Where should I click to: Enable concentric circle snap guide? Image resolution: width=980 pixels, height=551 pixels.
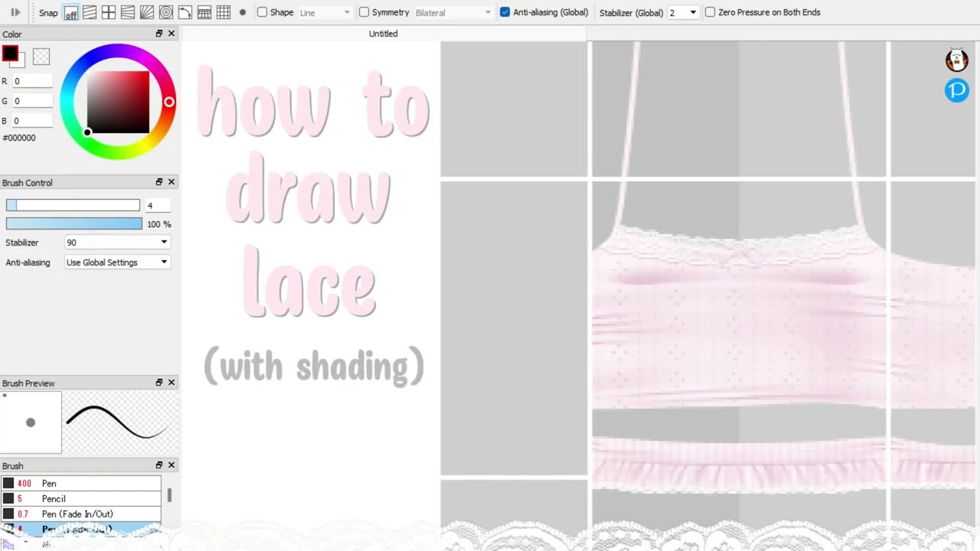pos(166,12)
